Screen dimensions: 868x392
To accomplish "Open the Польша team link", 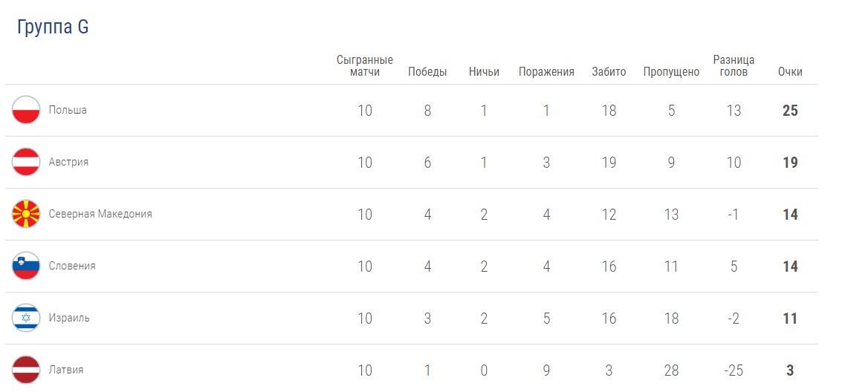I will coord(68,110).
